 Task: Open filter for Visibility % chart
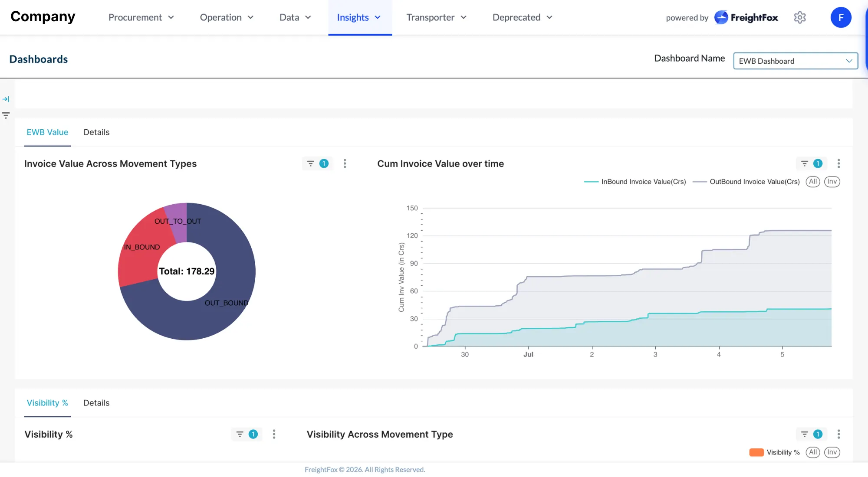tap(247, 434)
